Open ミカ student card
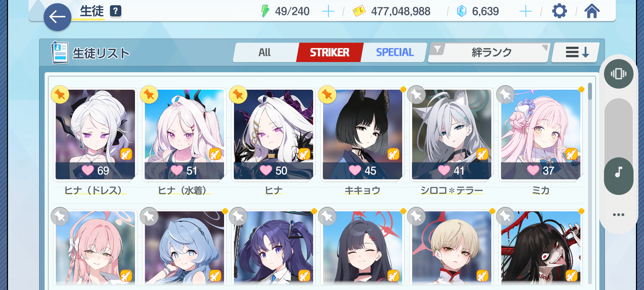Viewport: 644px width, 290px height. click(541, 134)
